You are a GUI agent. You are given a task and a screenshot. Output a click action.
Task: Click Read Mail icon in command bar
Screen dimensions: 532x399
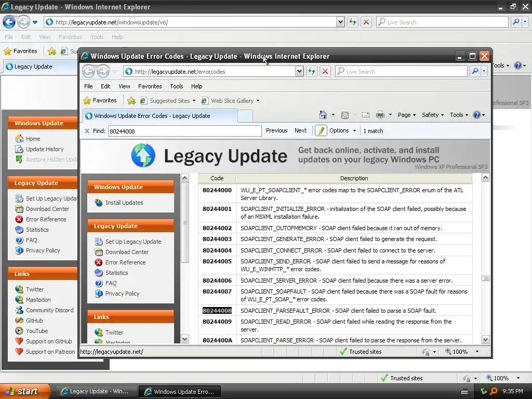365,115
